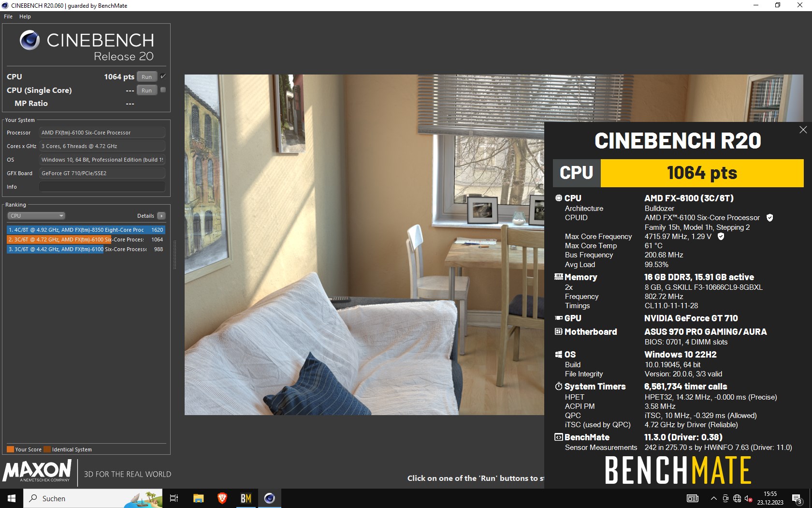Click the GPU icon in BenchMate panel
The image size is (812, 508).
(x=558, y=318)
